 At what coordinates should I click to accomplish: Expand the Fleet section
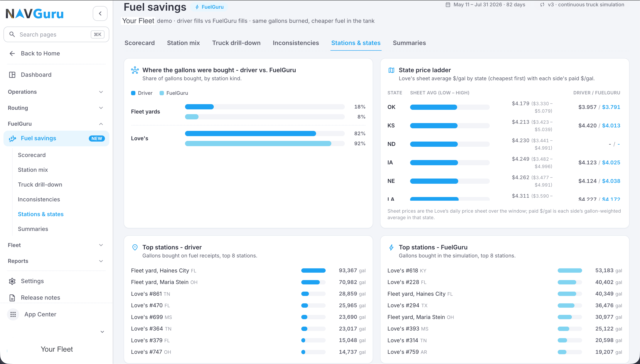56,245
